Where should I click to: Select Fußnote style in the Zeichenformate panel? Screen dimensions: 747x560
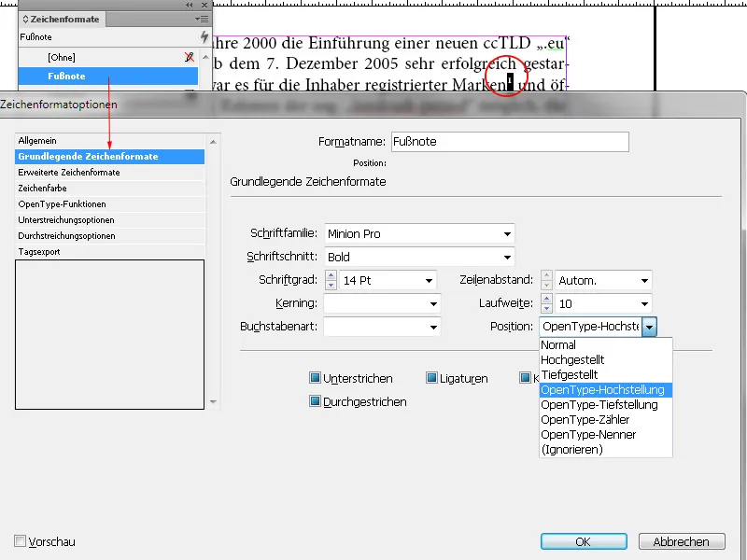[108, 77]
